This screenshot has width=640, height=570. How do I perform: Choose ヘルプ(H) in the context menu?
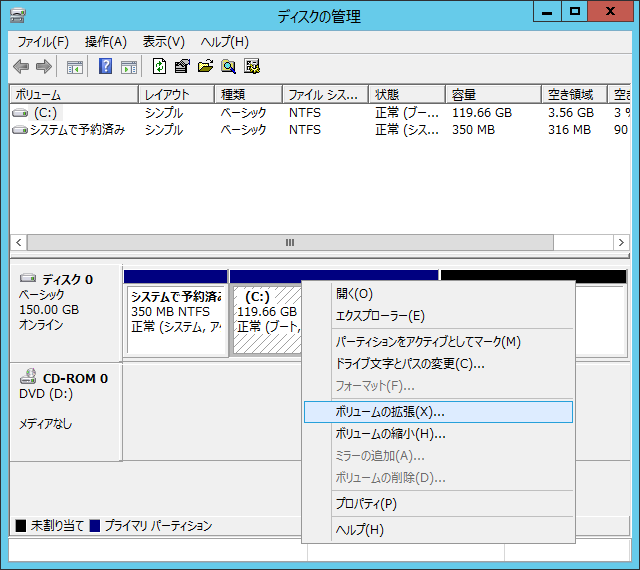[x=438, y=530]
